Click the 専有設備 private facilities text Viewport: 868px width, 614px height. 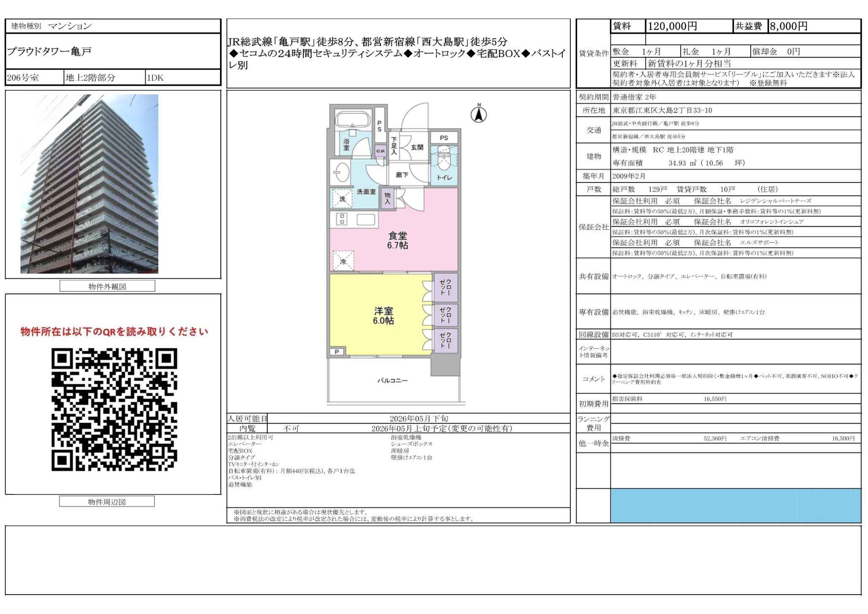689,312
